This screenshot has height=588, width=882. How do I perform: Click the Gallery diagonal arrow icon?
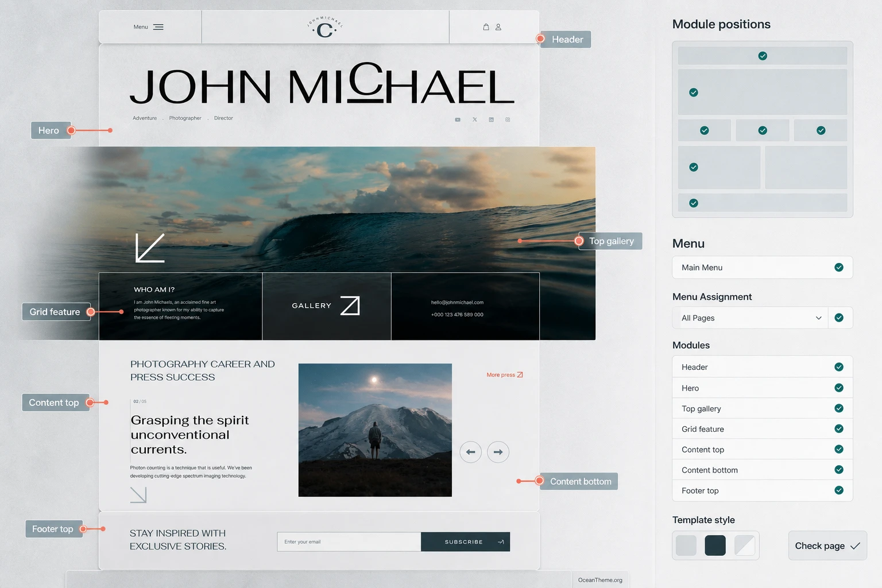click(350, 305)
